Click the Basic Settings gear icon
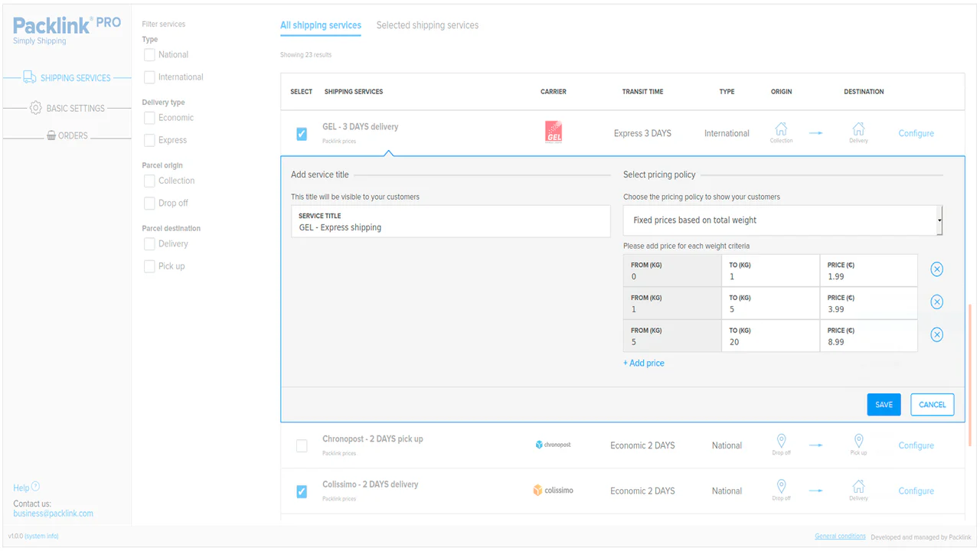 pyautogui.click(x=35, y=108)
